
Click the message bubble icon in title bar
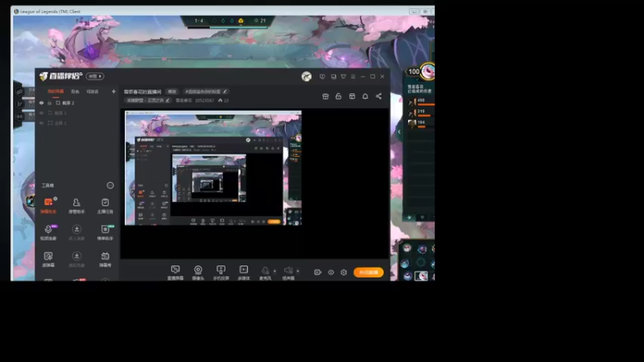323,76
